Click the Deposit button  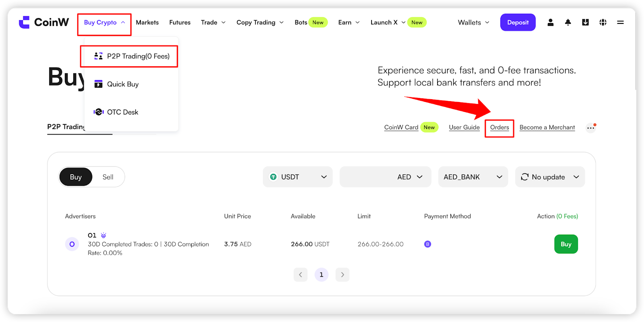[518, 23]
